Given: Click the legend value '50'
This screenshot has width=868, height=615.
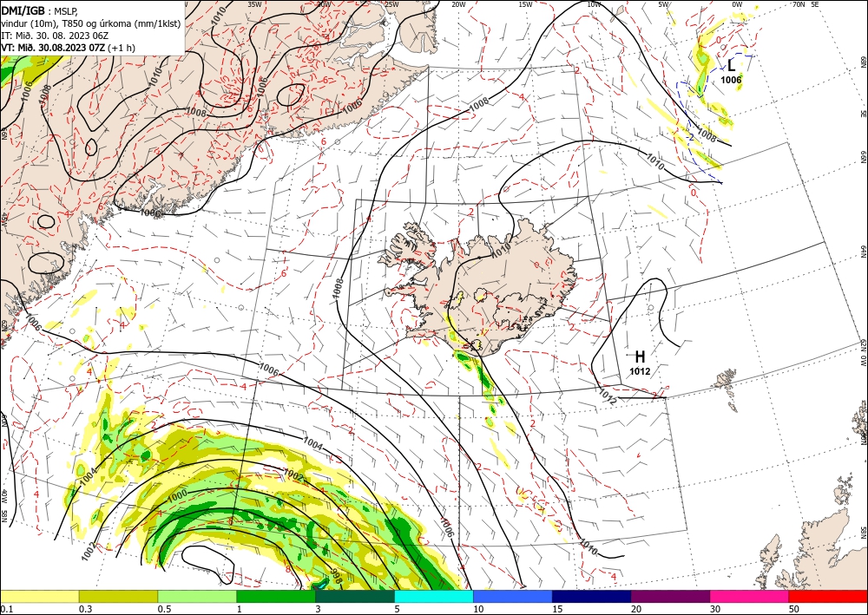Looking at the screenshot, I should coord(794,609).
